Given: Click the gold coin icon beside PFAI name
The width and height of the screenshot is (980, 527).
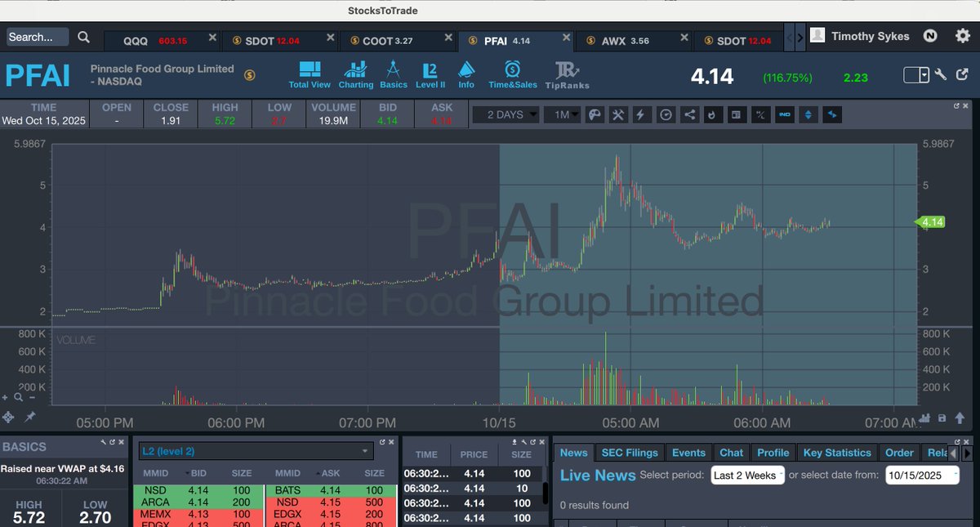Looking at the screenshot, I should point(249,75).
